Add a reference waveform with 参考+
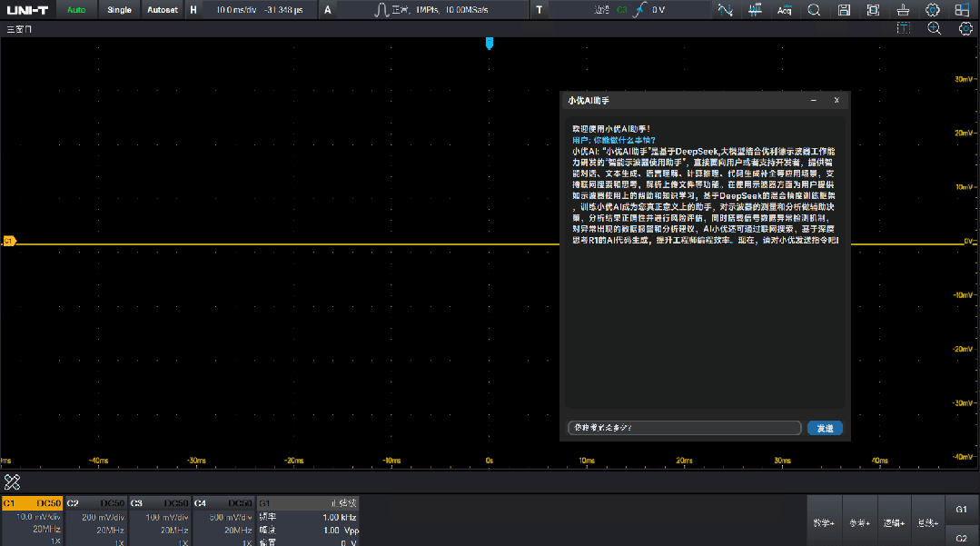This screenshot has height=546, width=980. point(859,522)
